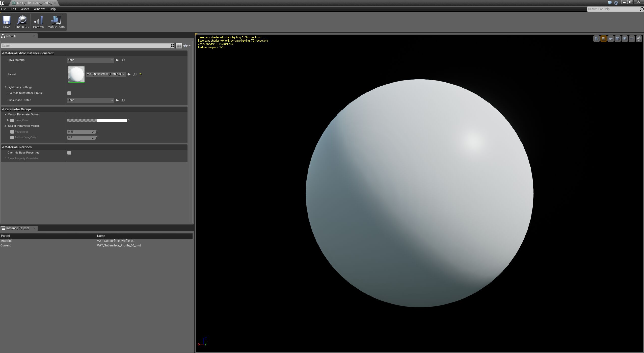Save the material instance asset

[7, 22]
